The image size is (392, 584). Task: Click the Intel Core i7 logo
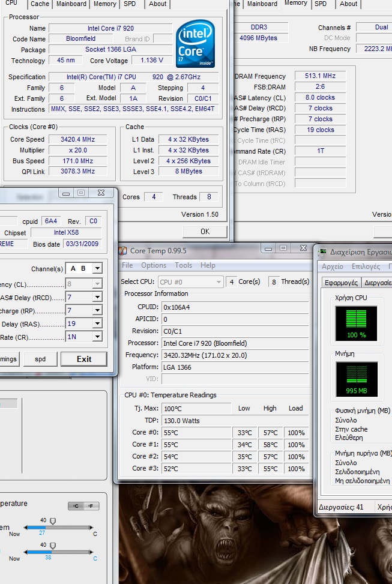coord(195,44)
